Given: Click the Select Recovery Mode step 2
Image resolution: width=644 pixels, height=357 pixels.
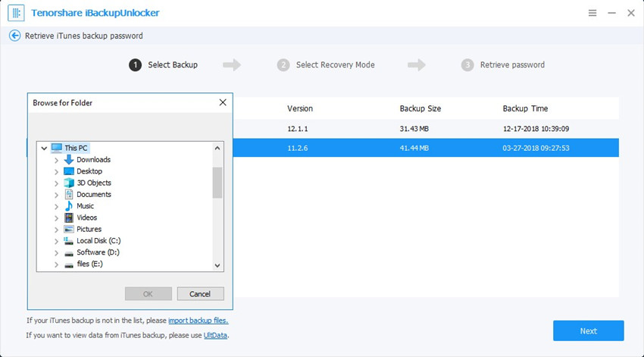Looking at the screenshot, I should coord(326,65).
